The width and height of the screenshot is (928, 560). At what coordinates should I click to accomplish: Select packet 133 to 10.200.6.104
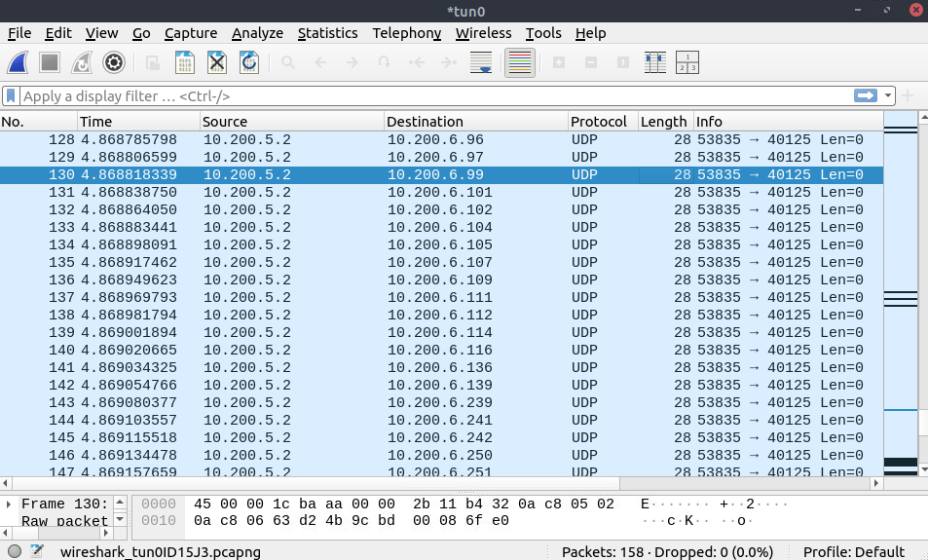tap(441, 227)
